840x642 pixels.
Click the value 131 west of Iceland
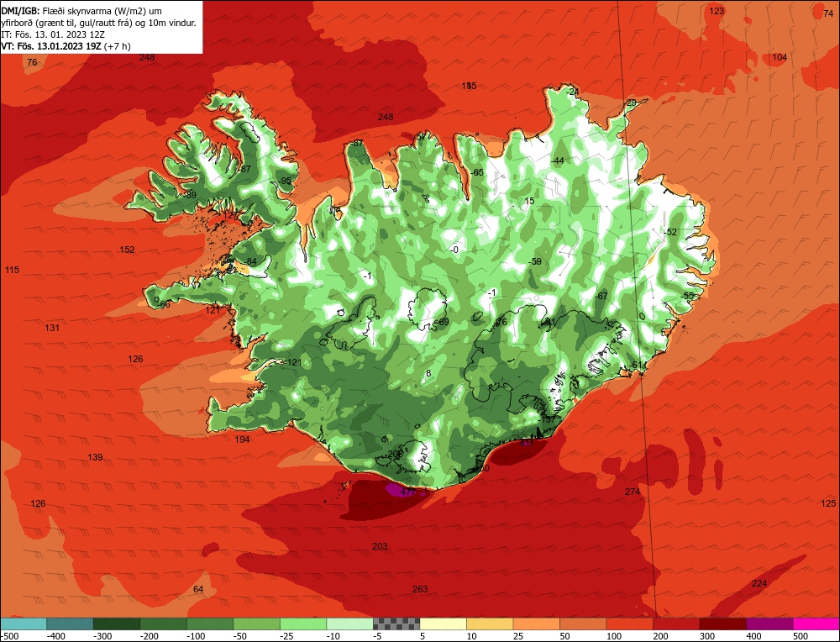point(52,328)
